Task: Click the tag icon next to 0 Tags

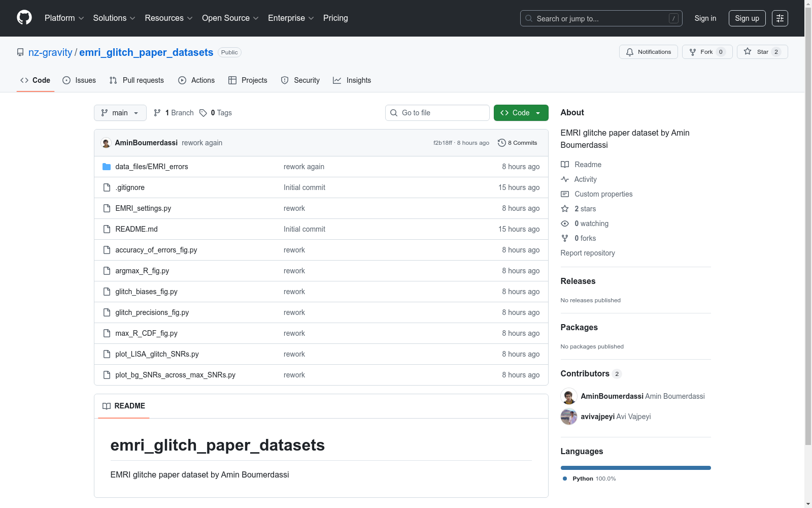Action: tap(203, 113)
